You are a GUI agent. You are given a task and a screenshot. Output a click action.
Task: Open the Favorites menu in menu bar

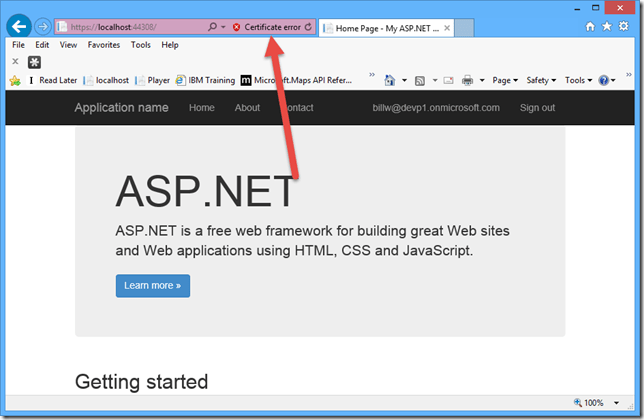[103, 45]
